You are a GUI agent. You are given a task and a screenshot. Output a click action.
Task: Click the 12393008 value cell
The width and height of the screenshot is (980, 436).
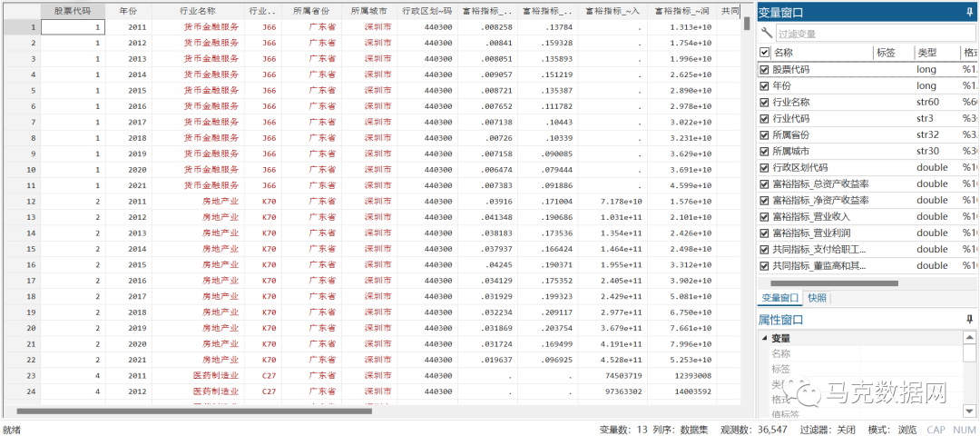(x=681, y=375)
